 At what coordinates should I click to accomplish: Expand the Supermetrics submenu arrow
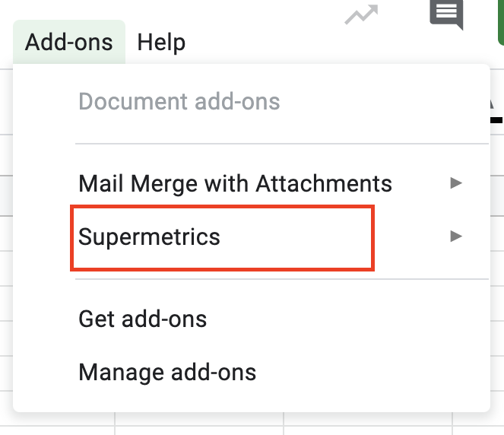pos(456,237)
